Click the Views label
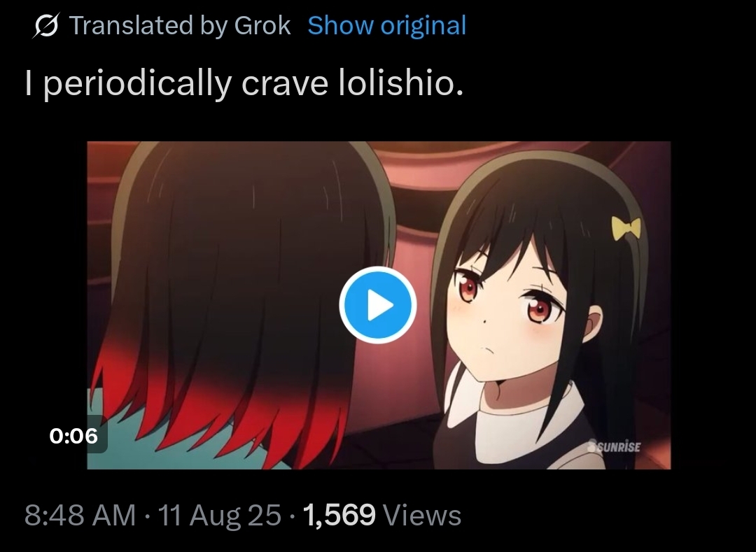This screenshot has height=552, width=756. point(422,515)
